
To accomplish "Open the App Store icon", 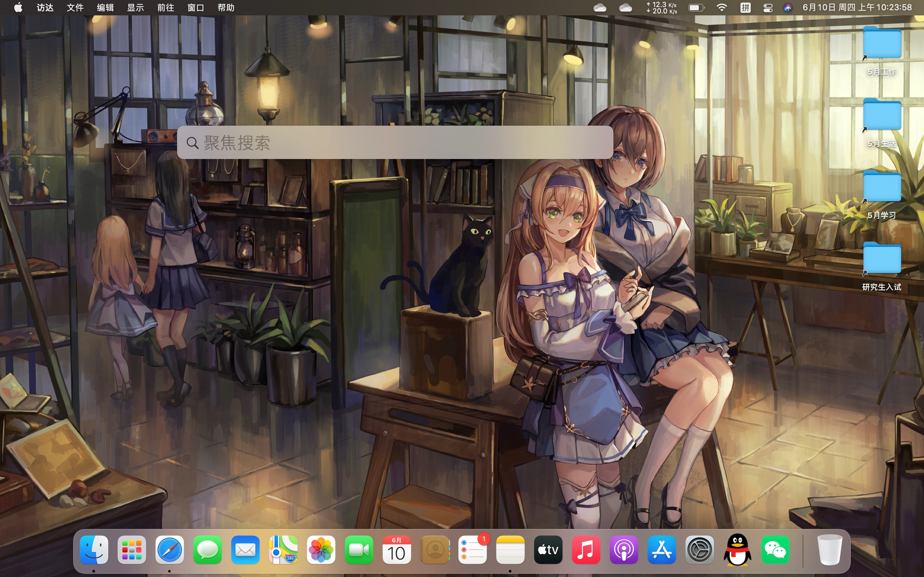I will [662, 550].
